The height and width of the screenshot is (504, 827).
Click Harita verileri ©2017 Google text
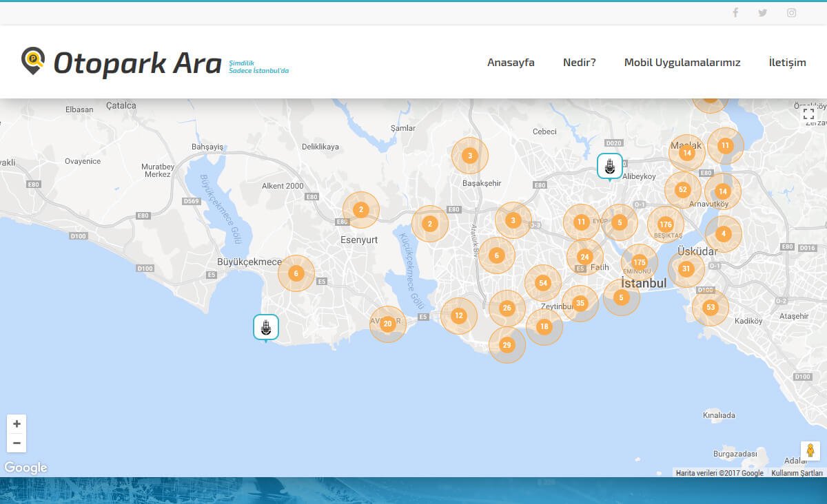(719, 473)
